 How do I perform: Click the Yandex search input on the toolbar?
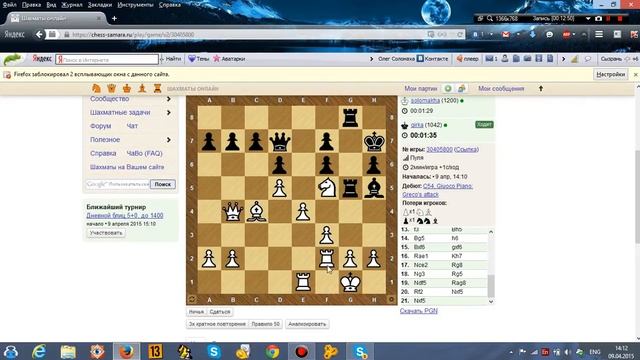pos(107,60)
